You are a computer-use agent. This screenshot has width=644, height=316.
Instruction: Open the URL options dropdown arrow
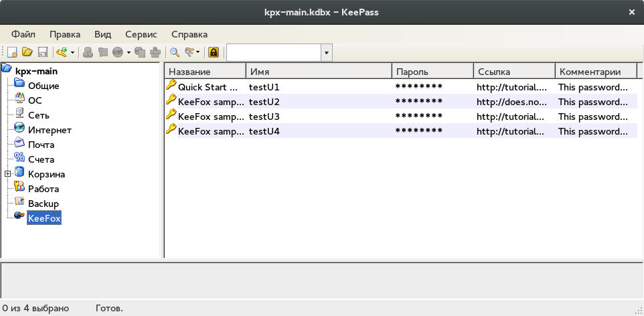point(129,53)
